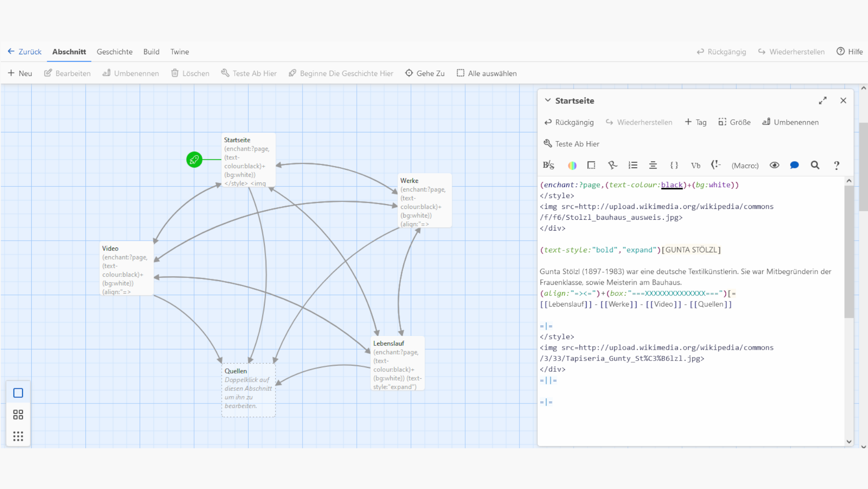This screenshot has height=489, width=868.
Task: Switch to the Geschichte tab
Action: coord(115,52)
